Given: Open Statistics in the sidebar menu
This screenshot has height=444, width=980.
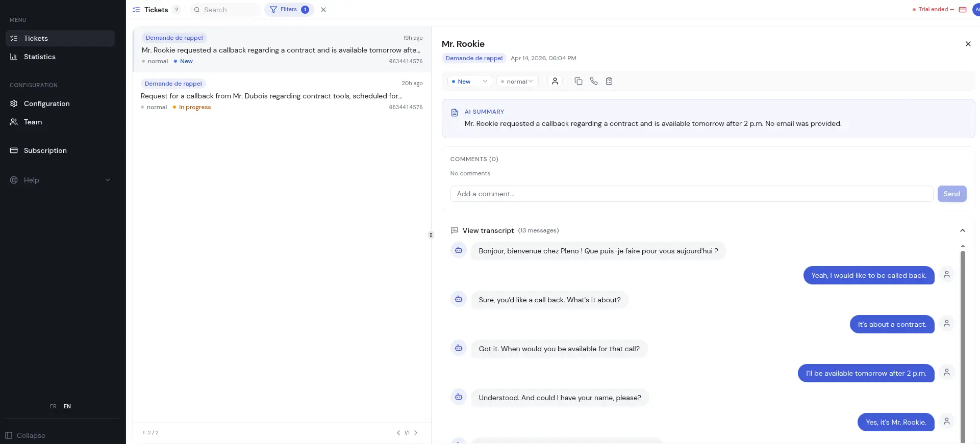Looking at the screenshot, I should tap(40, 57).
